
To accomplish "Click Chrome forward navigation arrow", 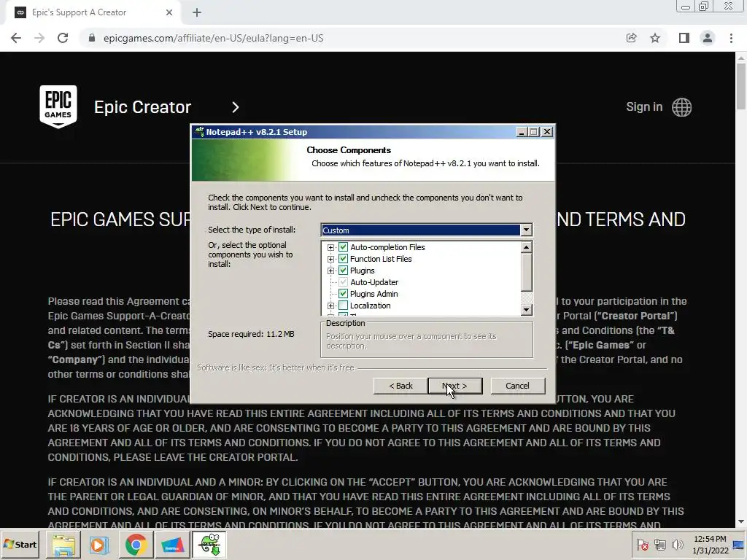I will pos(39,38).
